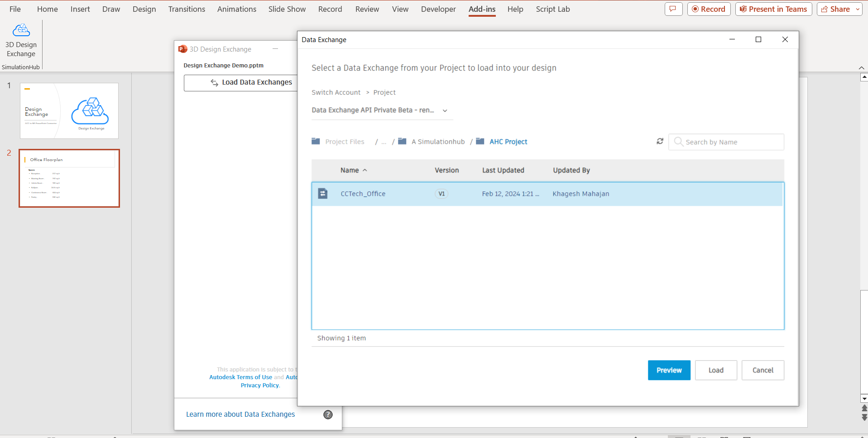The width and height of the screenshot is (868, 438).
Task: Click the Updated By column header
Action: [x=571, y=170]
